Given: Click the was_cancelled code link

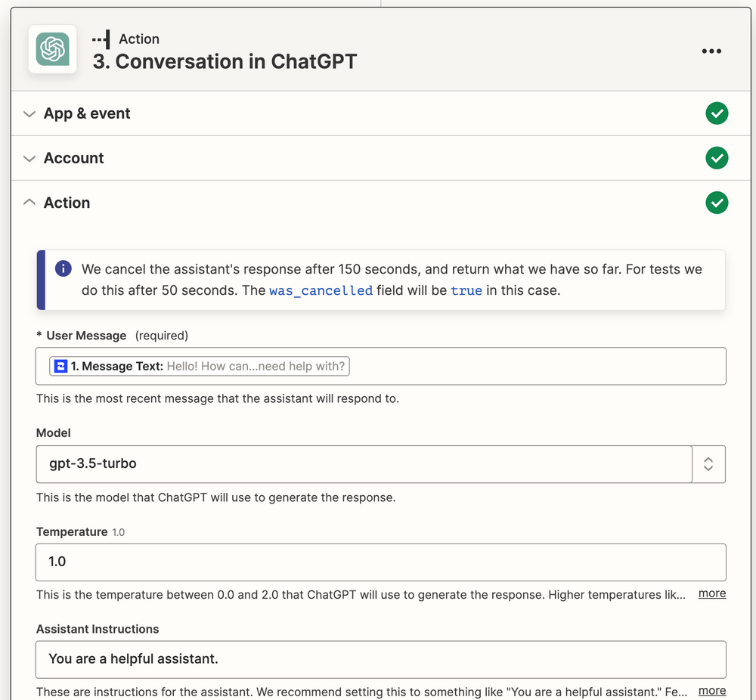Looking at the screenshot, I should point(321,290).
